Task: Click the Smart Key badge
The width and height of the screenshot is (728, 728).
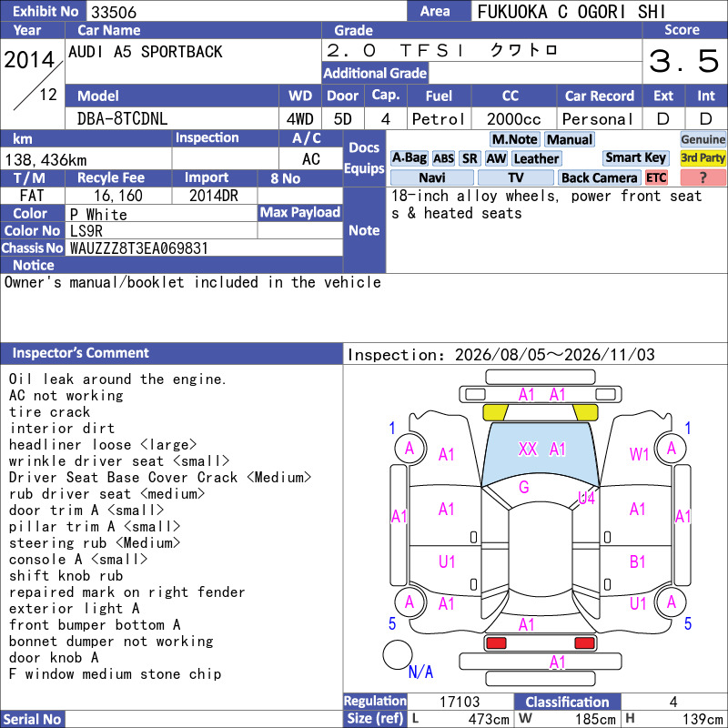Action: 635,157
